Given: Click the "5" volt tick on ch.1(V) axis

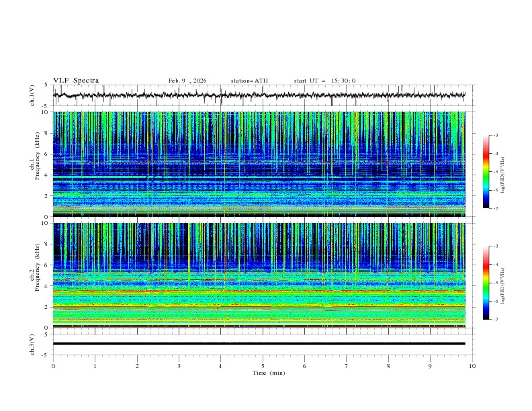Looking at the screenshot, I should coord(46,85).
